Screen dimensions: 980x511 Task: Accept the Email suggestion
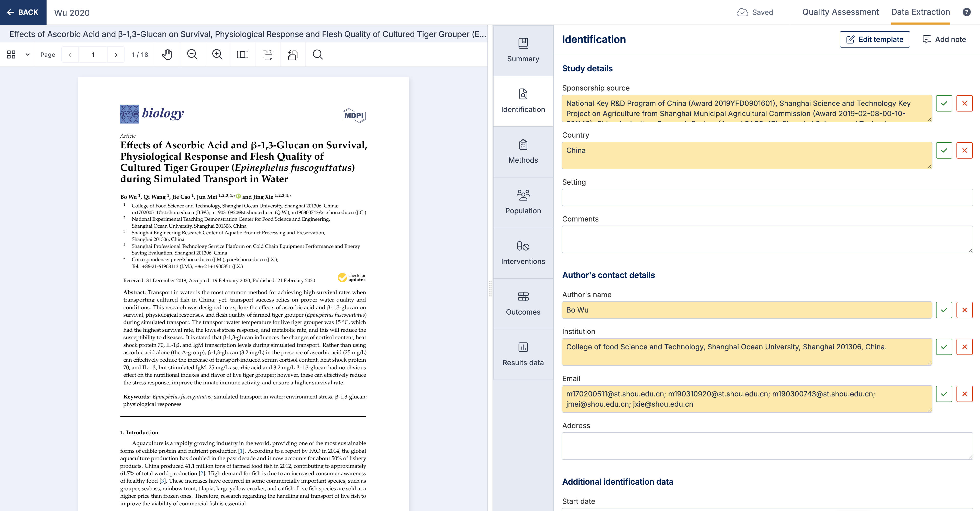point(944,394)
